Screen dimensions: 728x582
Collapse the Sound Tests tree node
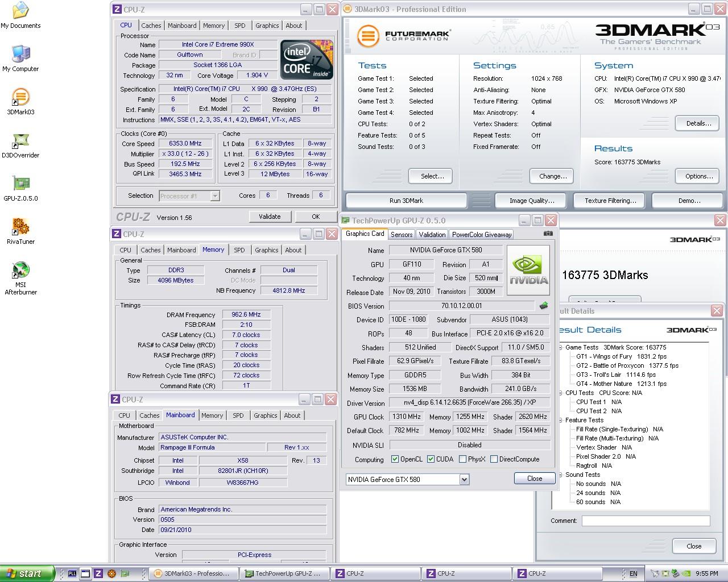coord(560,475)
